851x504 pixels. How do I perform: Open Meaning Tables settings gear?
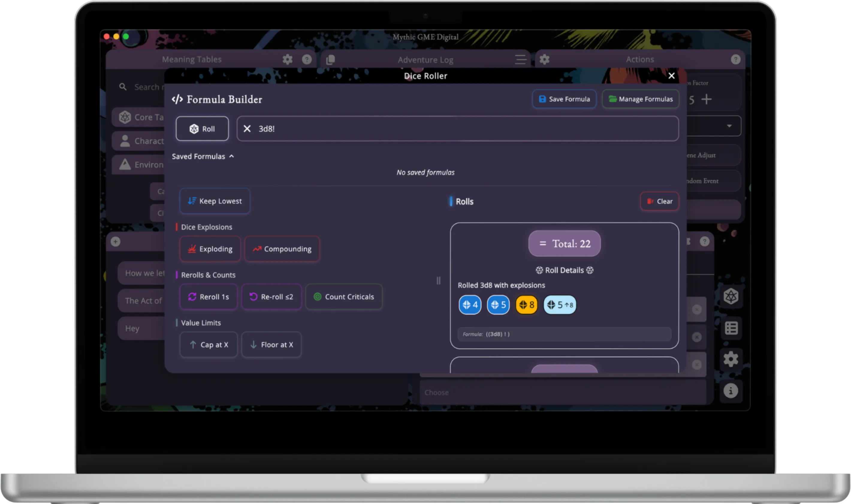287,59
